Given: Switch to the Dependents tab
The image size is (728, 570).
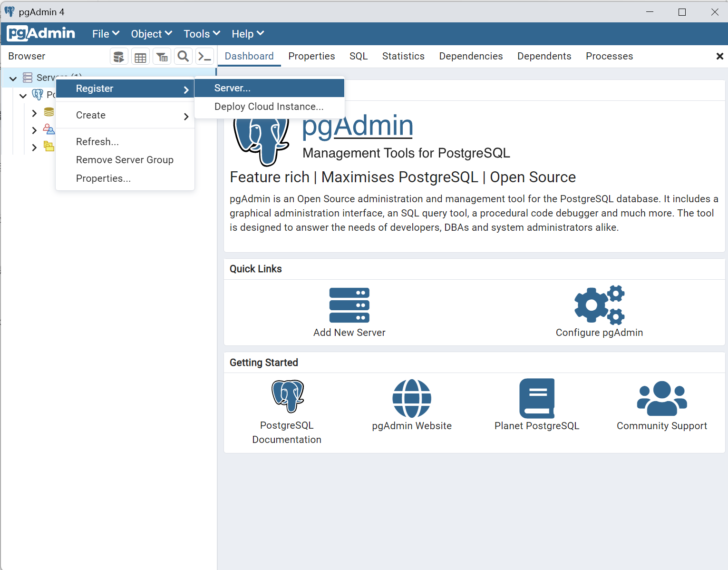Looking at the screenshot, I should click(x=544, y=56).
